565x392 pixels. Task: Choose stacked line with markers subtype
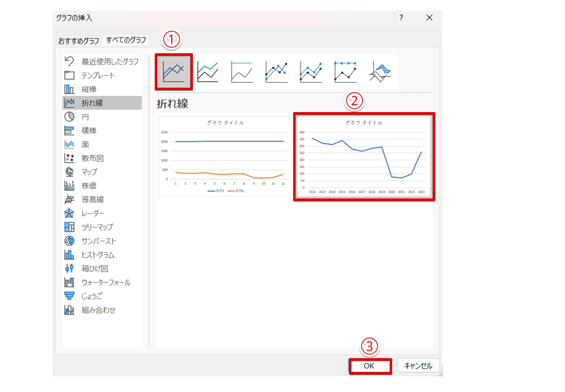tap(311, 72)
